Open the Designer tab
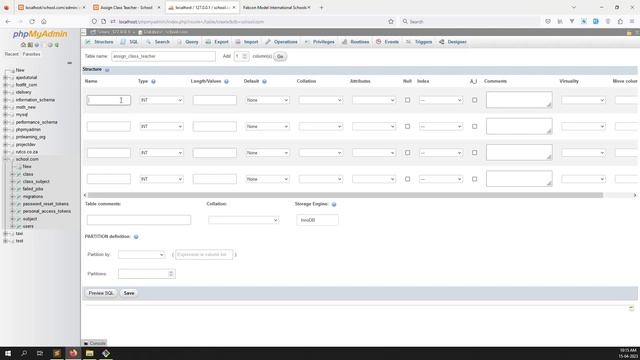The height and width of the screenshot is (360, 640). (x=453, y=42)
